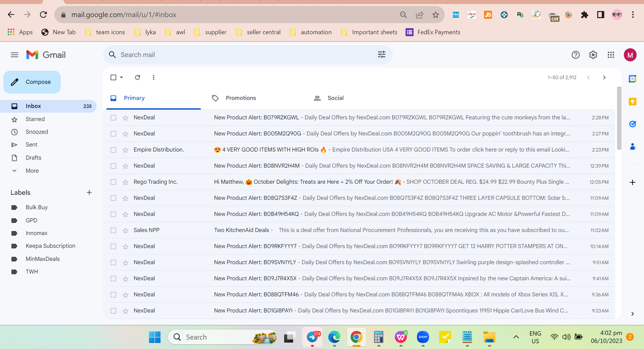Open the Two KitchenAid Deals email
The image size is (644, 349).
pyautogui.click(x=359, y=230)
